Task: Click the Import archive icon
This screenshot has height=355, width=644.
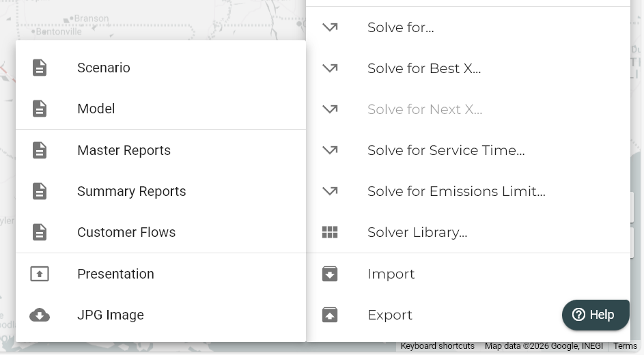Action: coord(330,274)
